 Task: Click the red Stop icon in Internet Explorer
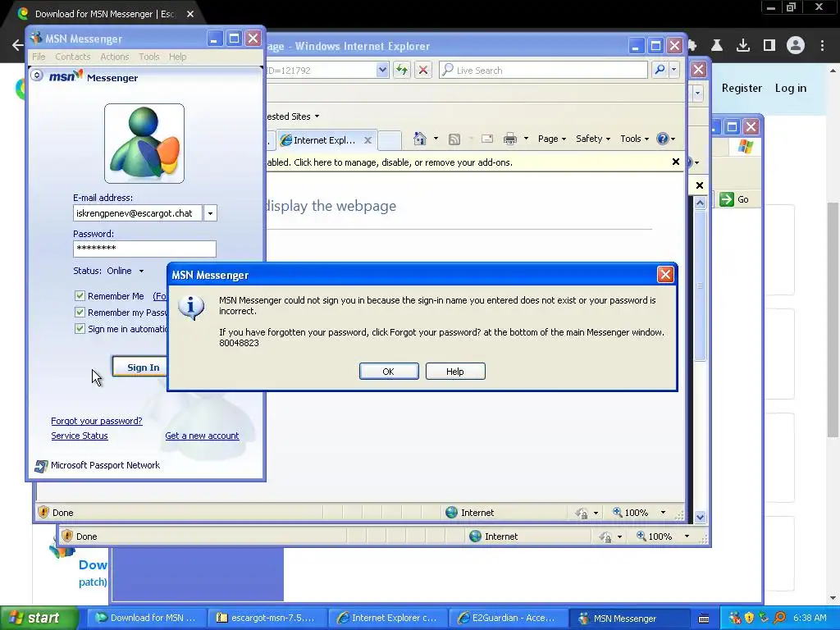(423, 70)
